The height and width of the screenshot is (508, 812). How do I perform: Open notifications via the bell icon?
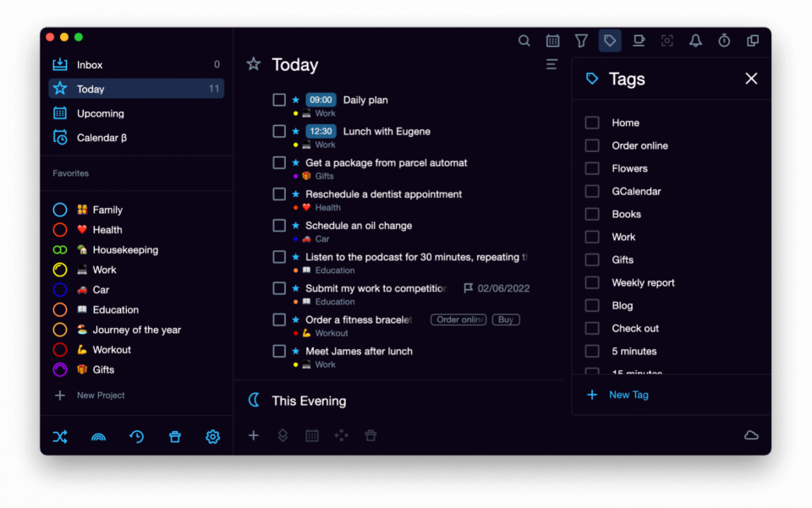(x=695, y=40)
